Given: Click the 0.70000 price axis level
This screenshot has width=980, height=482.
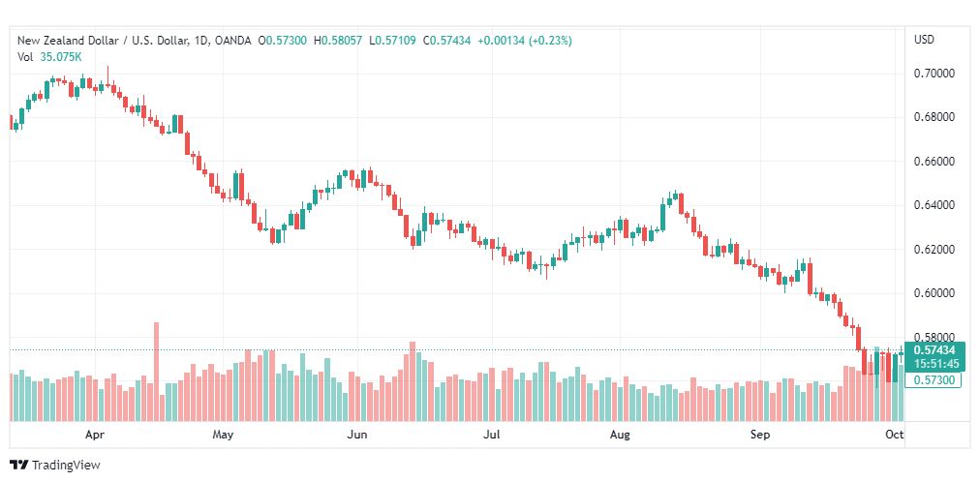Looking at the screenshot, I should tap(934, 74).
